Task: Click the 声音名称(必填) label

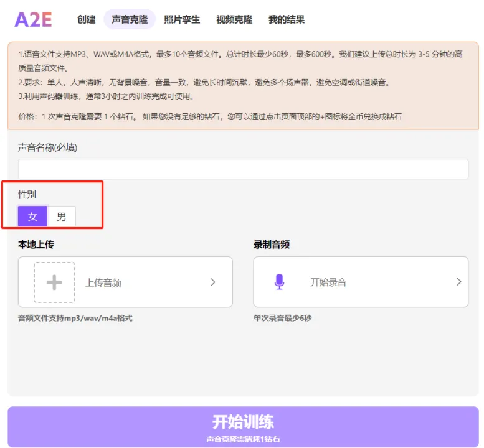Action: click(47, 147)
